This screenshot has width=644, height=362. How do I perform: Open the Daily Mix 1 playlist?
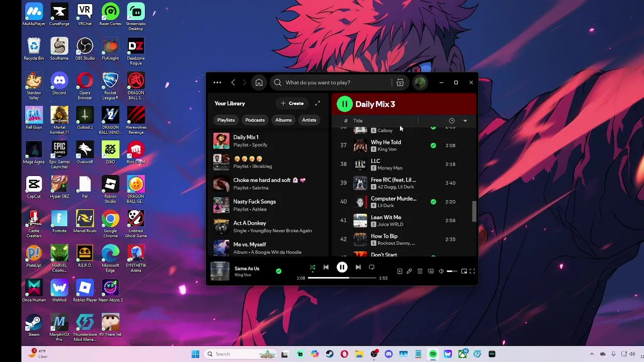point(269,141)
